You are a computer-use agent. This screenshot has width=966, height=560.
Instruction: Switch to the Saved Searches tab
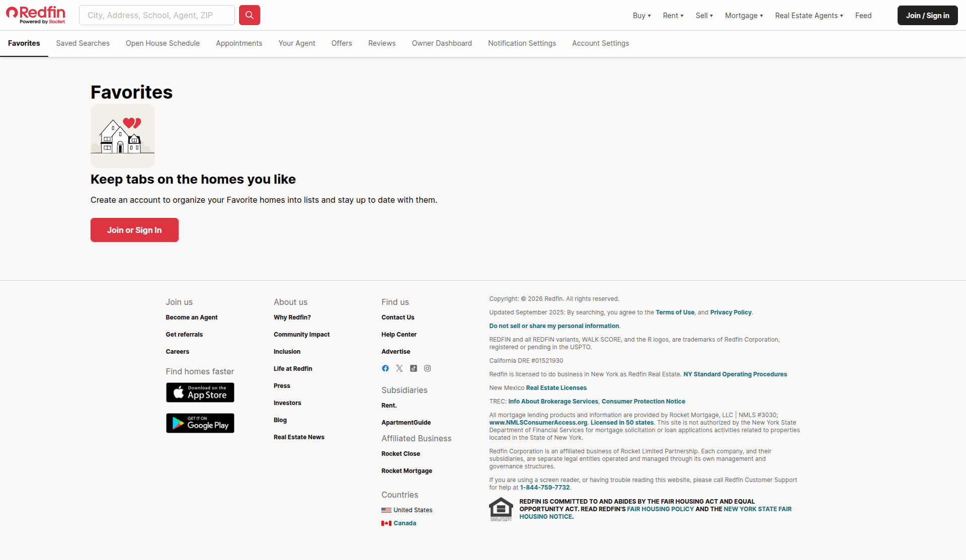[x=83, y=43]
